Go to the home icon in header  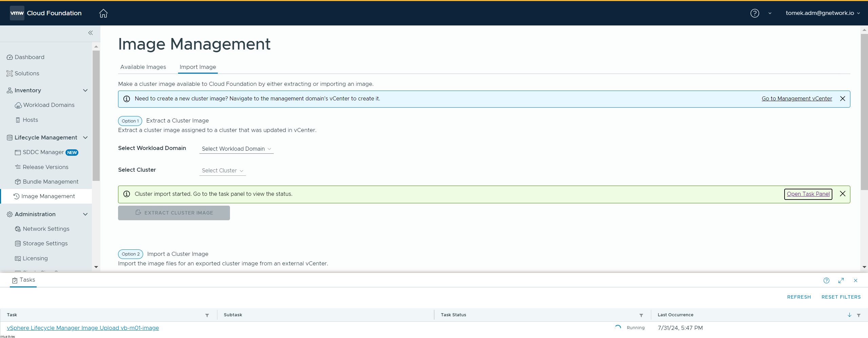click(103, 13)
